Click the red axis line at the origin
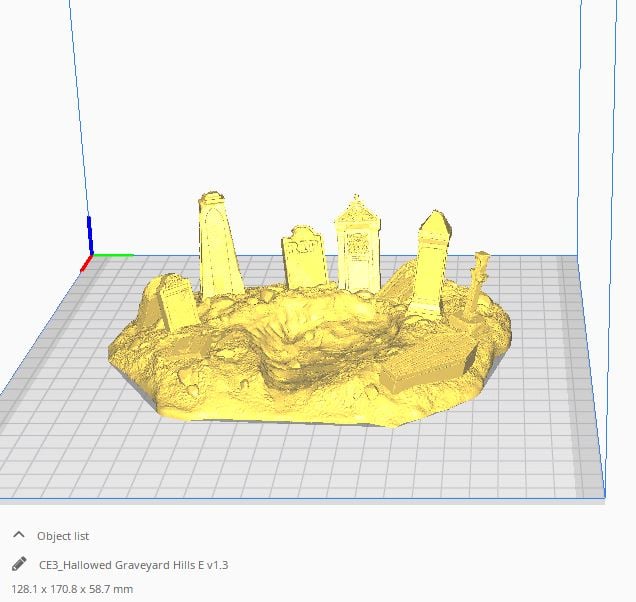The image size is (636, 602). (x=85, y=265)
